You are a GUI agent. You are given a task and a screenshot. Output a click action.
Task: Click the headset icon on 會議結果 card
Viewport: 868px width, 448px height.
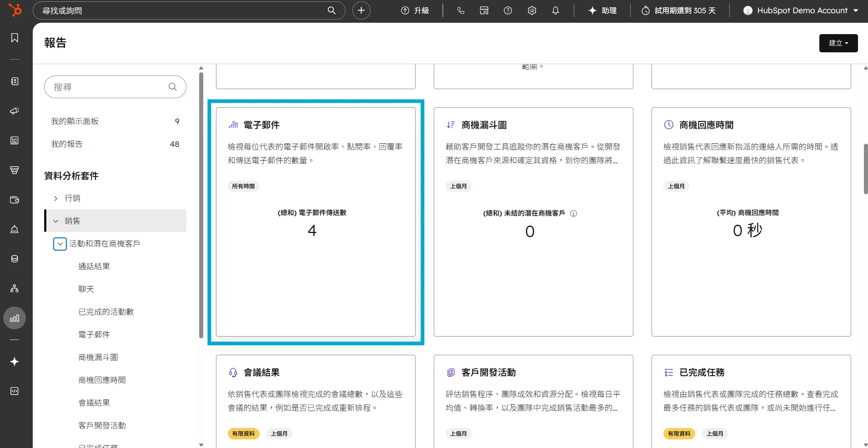233,372
